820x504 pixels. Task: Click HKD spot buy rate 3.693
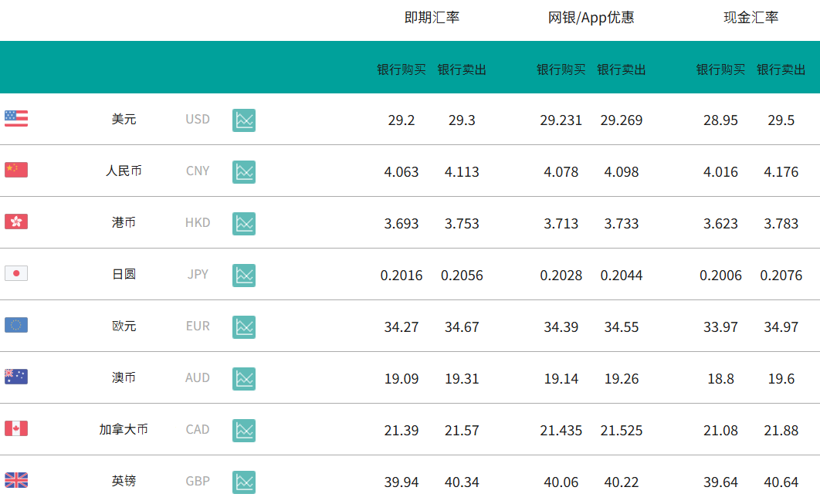pos(401,224)
